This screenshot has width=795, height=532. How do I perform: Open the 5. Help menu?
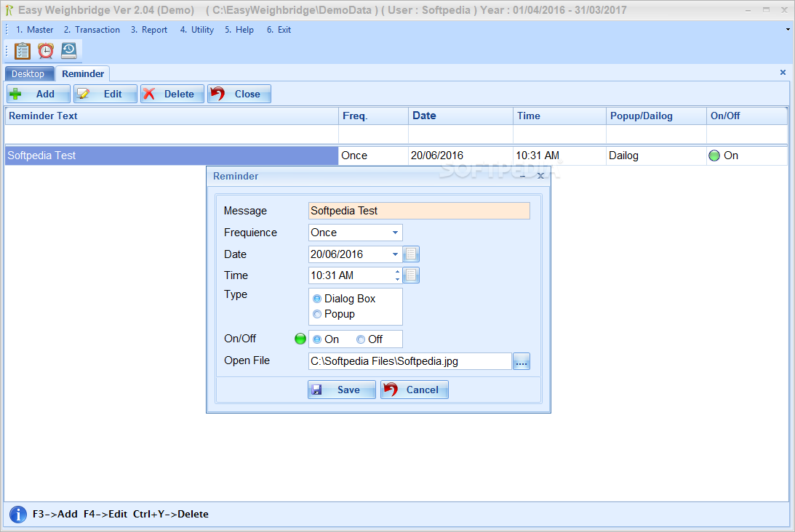[239, 30]
